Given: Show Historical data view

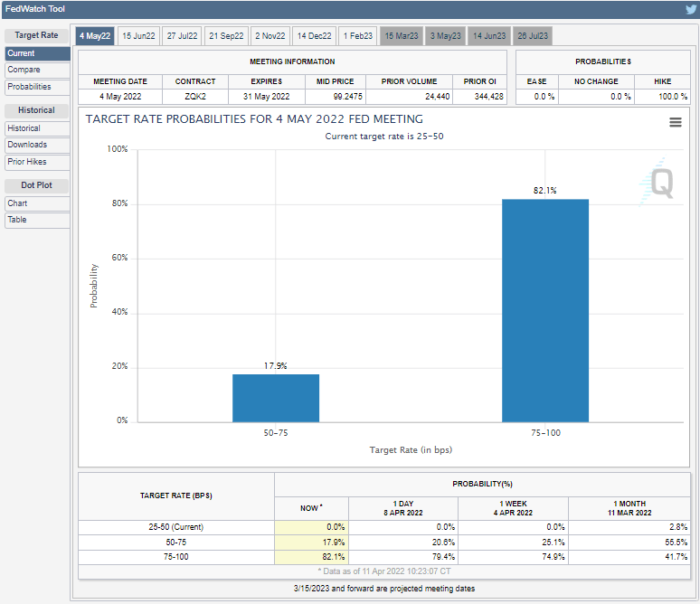Looking at the screenshot, I should pyautogui.click(x=36, y=128).
